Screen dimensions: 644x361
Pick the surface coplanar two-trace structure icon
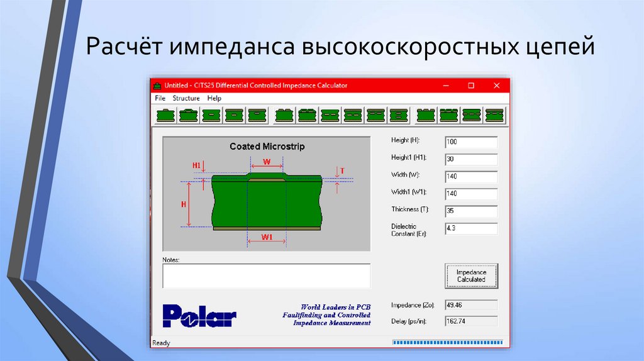click(x=426, y=115)
